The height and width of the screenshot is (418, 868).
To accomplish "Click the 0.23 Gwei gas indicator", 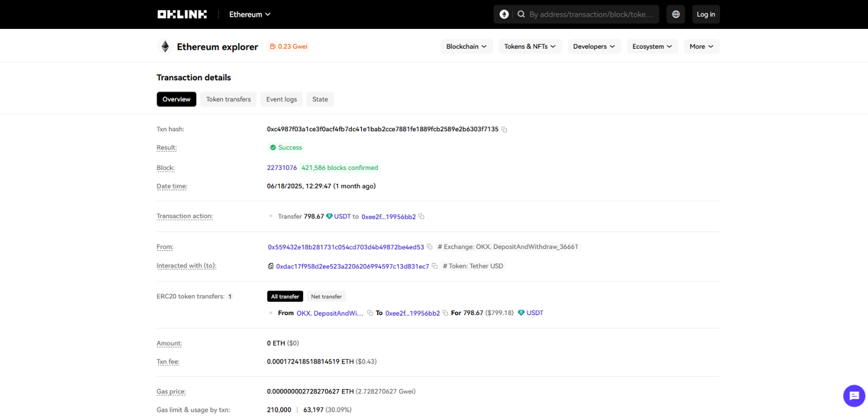I will click(288, 47).
